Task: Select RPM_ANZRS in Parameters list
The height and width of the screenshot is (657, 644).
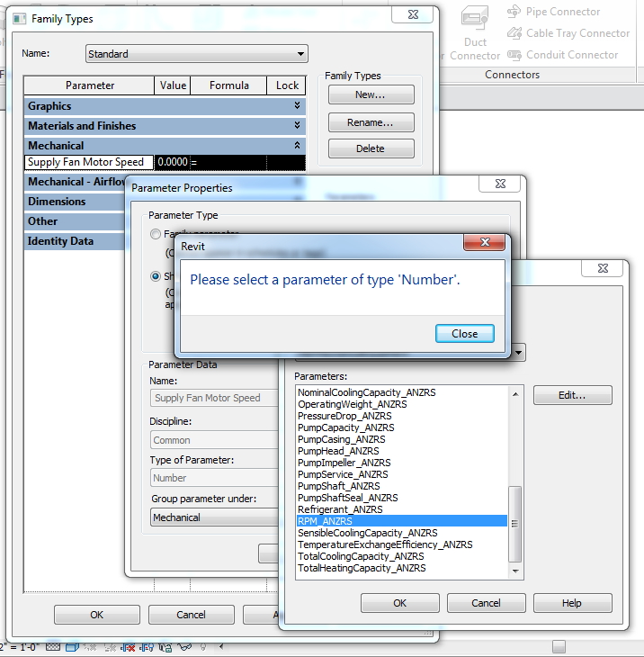Action: (401, 521)
